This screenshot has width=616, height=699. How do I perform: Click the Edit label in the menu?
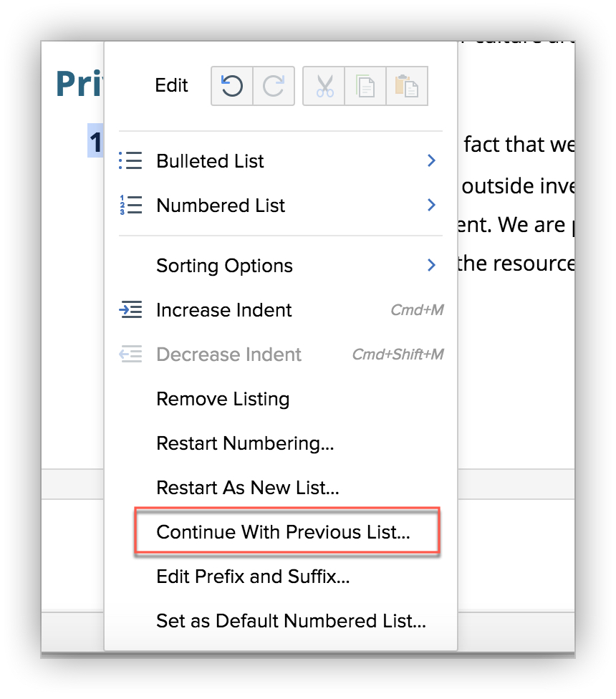click(171, 85)
